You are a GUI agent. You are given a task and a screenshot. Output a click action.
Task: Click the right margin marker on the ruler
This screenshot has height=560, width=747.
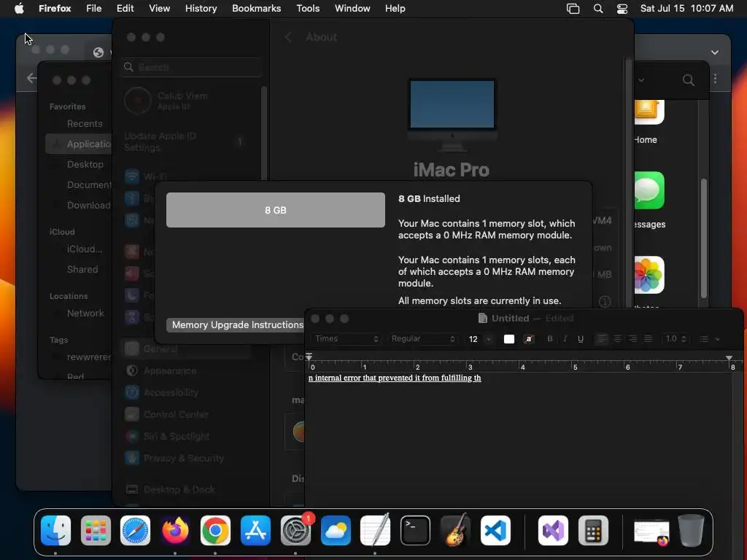[729, 357]
